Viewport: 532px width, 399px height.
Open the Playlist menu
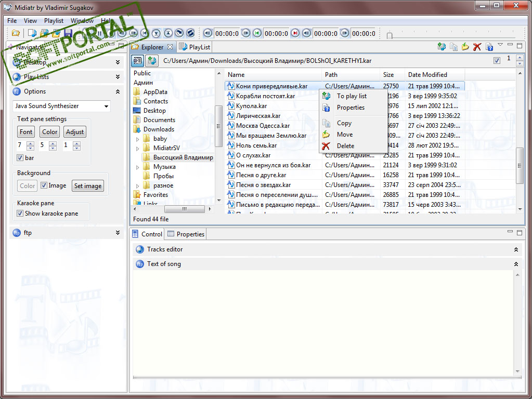coord(54,21)
